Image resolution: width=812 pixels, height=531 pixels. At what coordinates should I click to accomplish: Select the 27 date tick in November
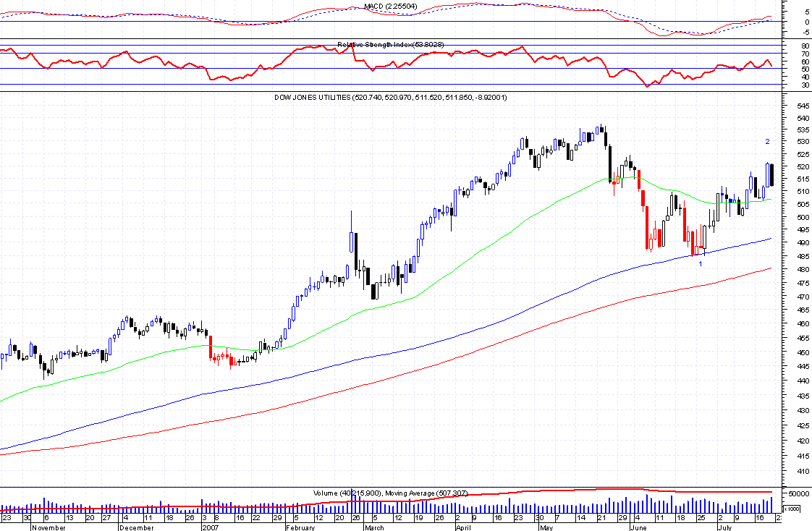pyautogui.click(x=106, y=517)
